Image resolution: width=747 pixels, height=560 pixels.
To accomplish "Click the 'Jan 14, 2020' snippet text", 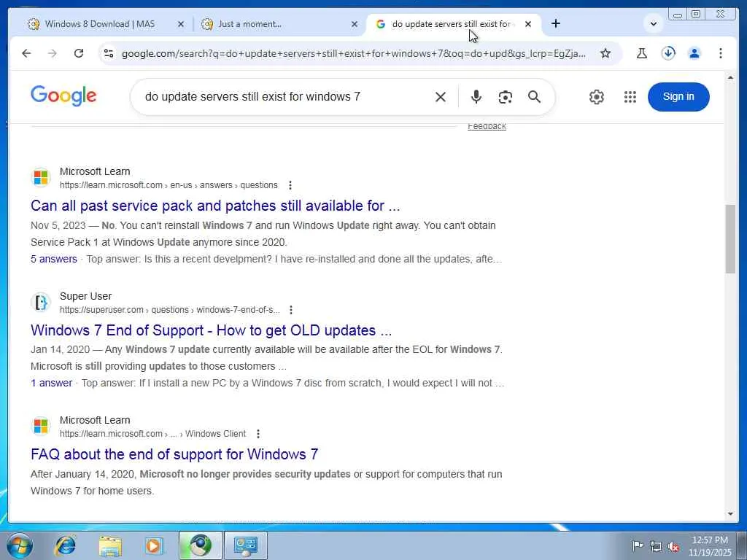I will pyautogui.click(x=60, y=349).
